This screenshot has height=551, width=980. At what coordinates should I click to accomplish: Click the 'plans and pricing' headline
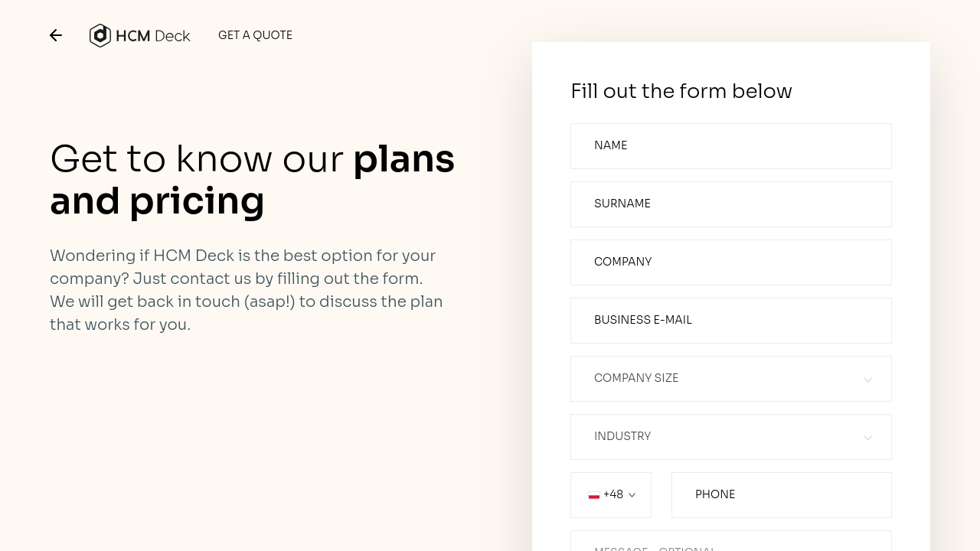click(252, 180)
